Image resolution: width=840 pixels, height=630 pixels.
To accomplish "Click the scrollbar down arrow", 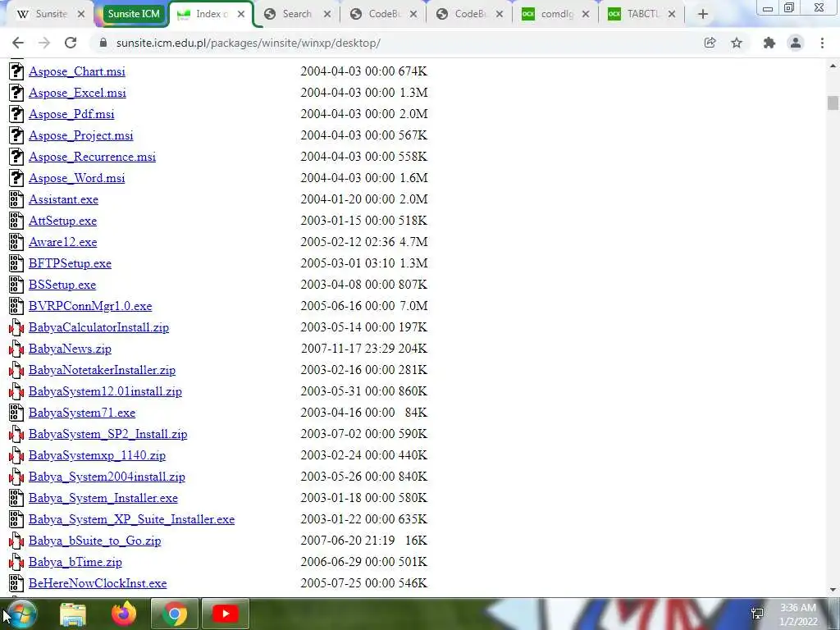I will (x=833, y=590).
